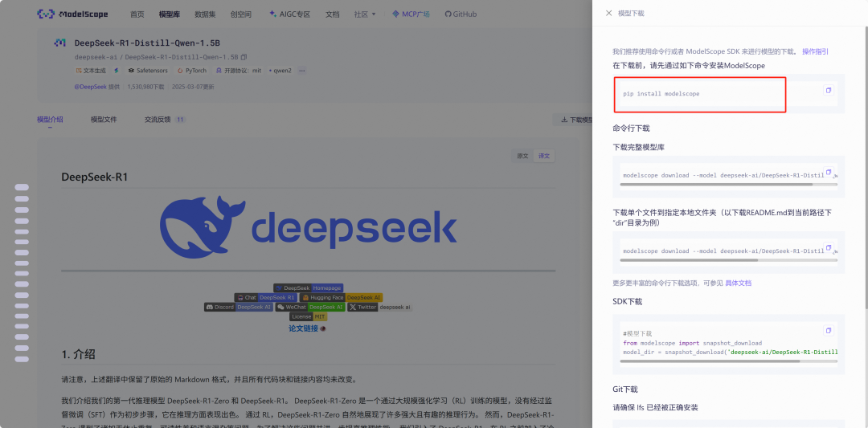Open the 具体文档 link
This screenshot has height=428, width=868.
point(739,283)
